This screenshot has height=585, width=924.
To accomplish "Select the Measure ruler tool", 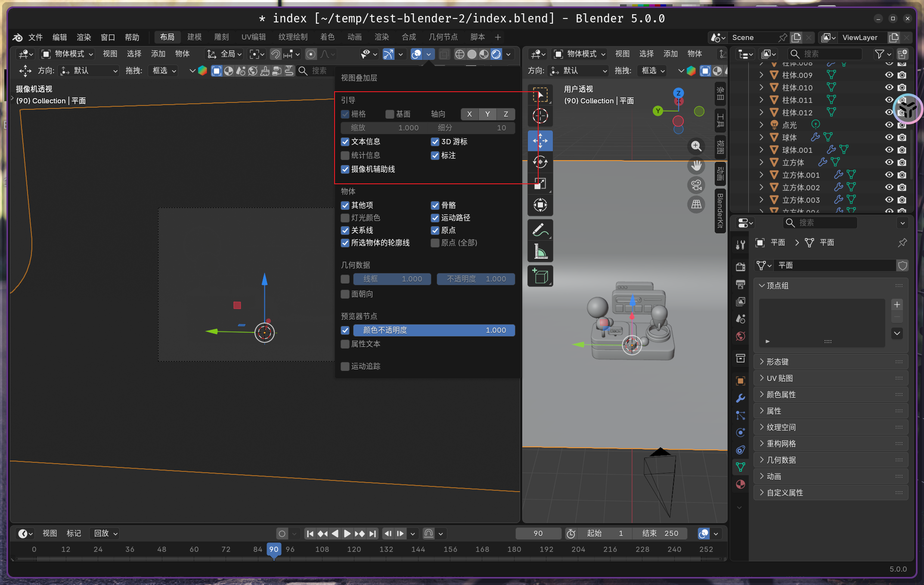I will click(540, 251).
